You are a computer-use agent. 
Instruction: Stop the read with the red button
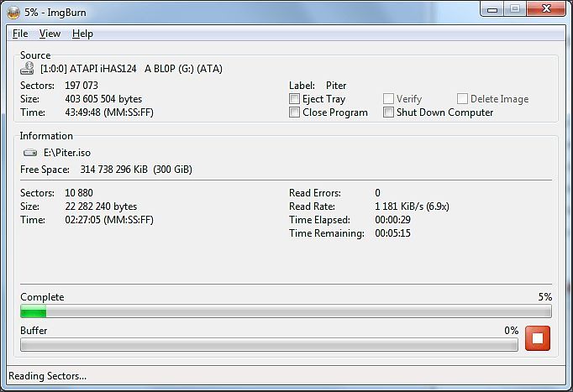coord(538,338)
